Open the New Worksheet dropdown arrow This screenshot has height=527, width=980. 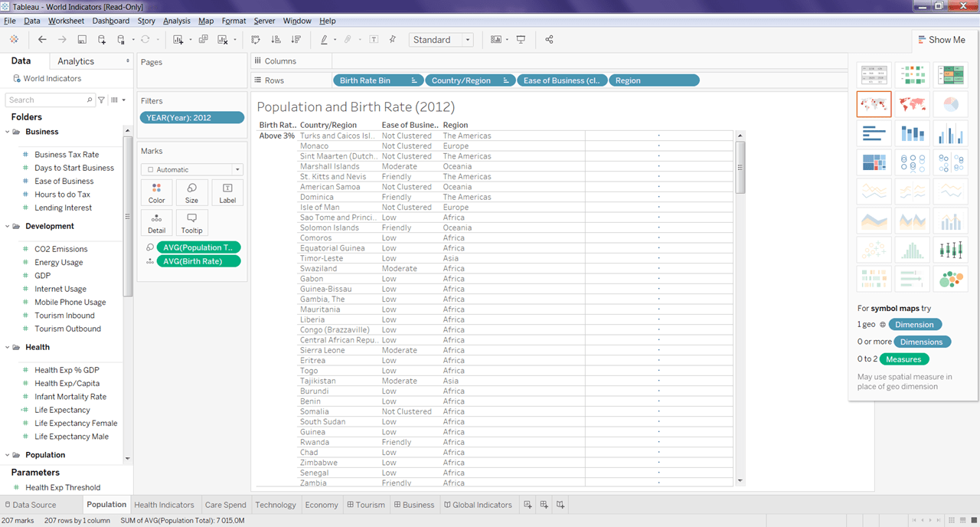(189, 40)
